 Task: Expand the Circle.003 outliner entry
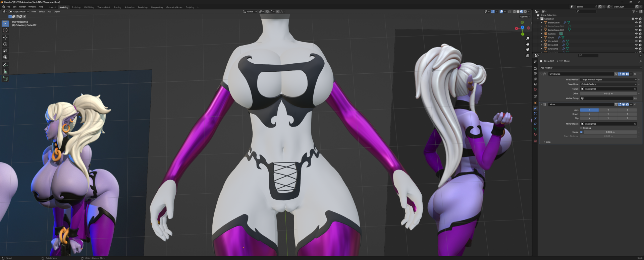[542, 49]
